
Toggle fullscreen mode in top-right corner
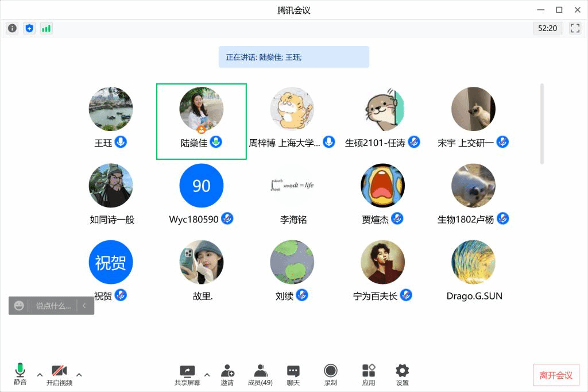coord(575,28)
